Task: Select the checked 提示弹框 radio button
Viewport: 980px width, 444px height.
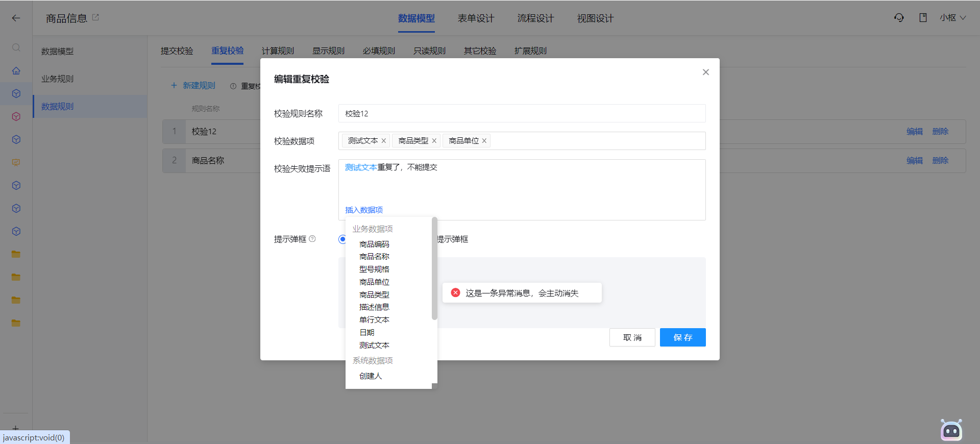Action: pos(342,239)
